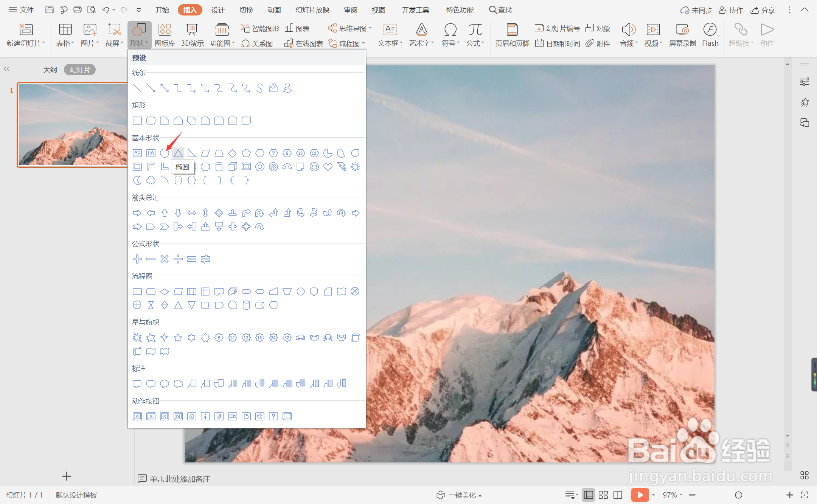
Task: Switch to the Review tab
Action: click(351, 10)
